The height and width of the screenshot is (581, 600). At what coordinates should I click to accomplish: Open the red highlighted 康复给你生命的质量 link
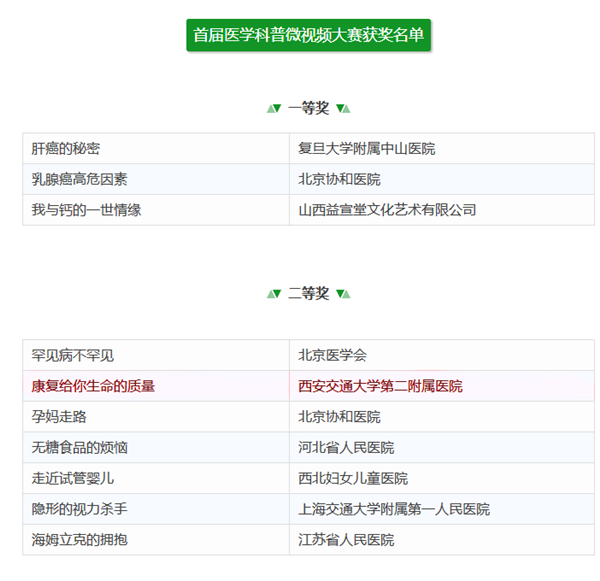pos(94,386)
